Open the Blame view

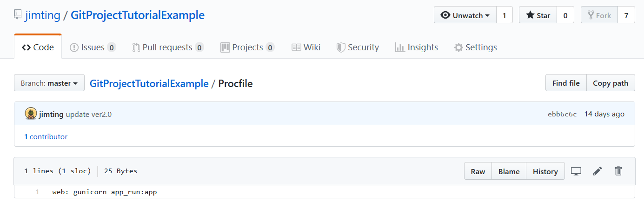(x=509, y=171)
